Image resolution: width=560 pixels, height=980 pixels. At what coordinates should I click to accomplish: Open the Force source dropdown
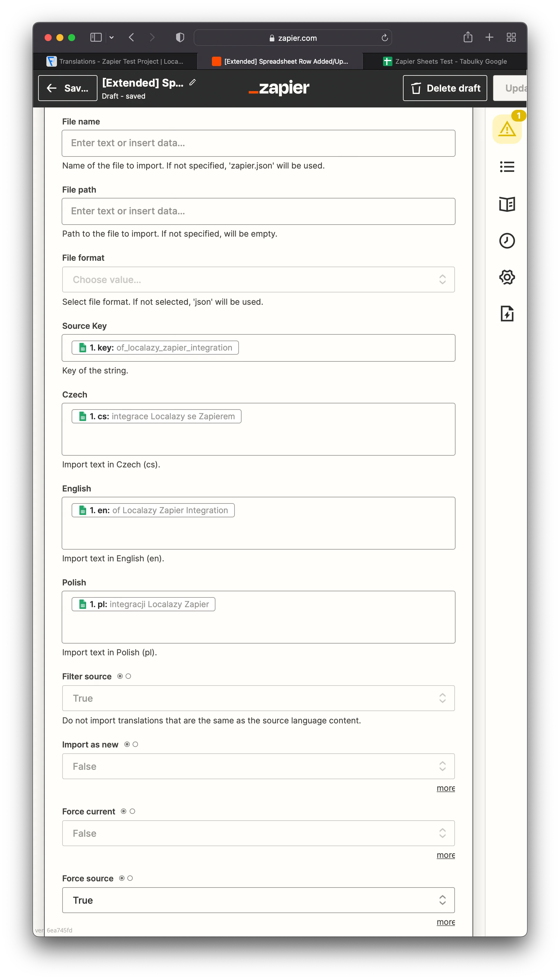[x=258, y=900]
